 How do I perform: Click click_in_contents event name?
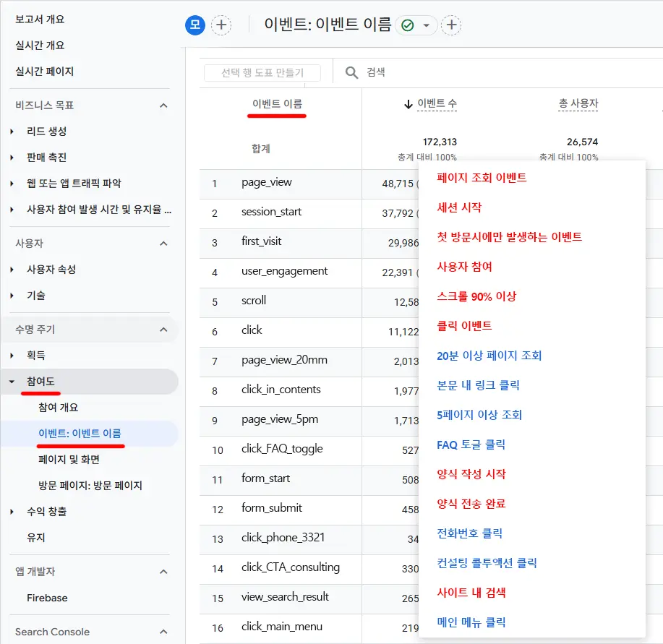click(x=281, y=390)
